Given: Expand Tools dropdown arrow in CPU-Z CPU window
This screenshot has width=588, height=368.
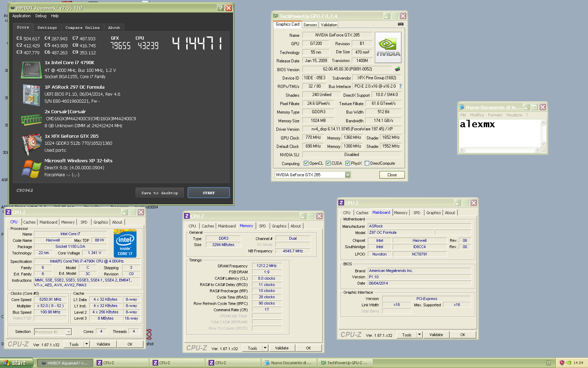Looking at the screenshot, I should [86, 344].
